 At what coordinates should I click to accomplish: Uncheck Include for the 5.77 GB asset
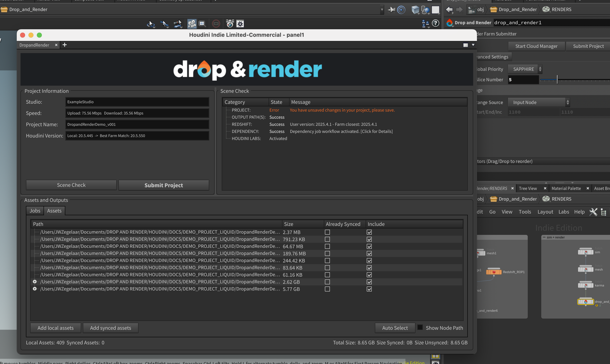click(369, 289)
